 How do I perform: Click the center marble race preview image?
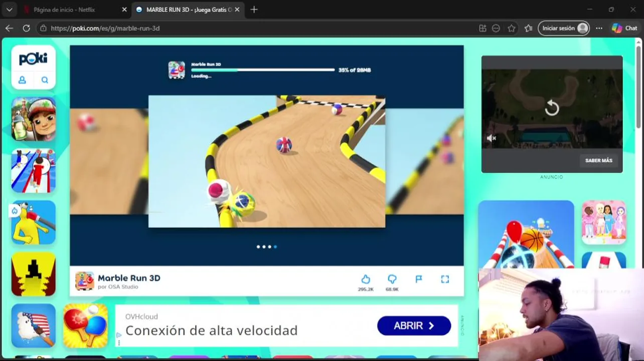(x=267, y=161)
